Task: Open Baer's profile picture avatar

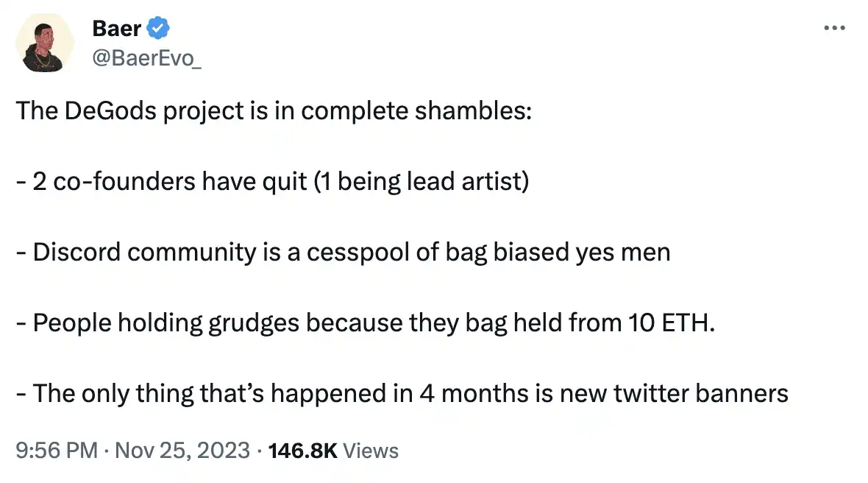Action: (x=44, y=43)
